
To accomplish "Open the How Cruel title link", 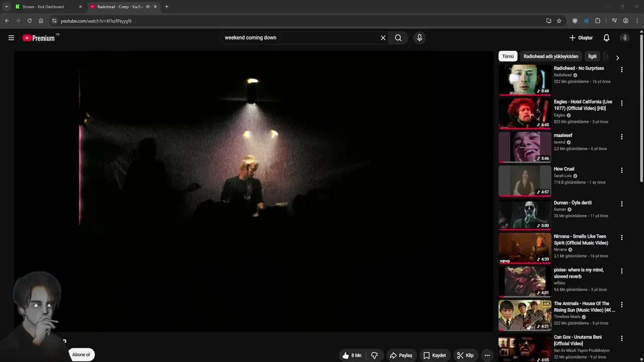I will coord(564,169).
